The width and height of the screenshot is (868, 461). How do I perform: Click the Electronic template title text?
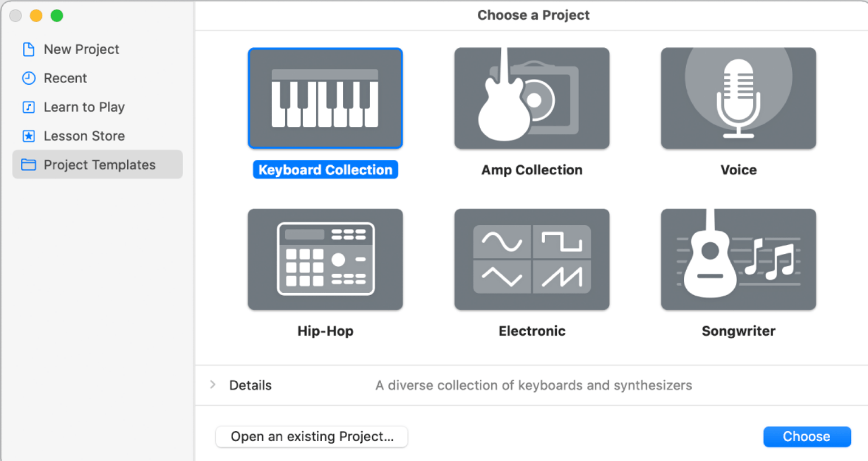(531, 331)
